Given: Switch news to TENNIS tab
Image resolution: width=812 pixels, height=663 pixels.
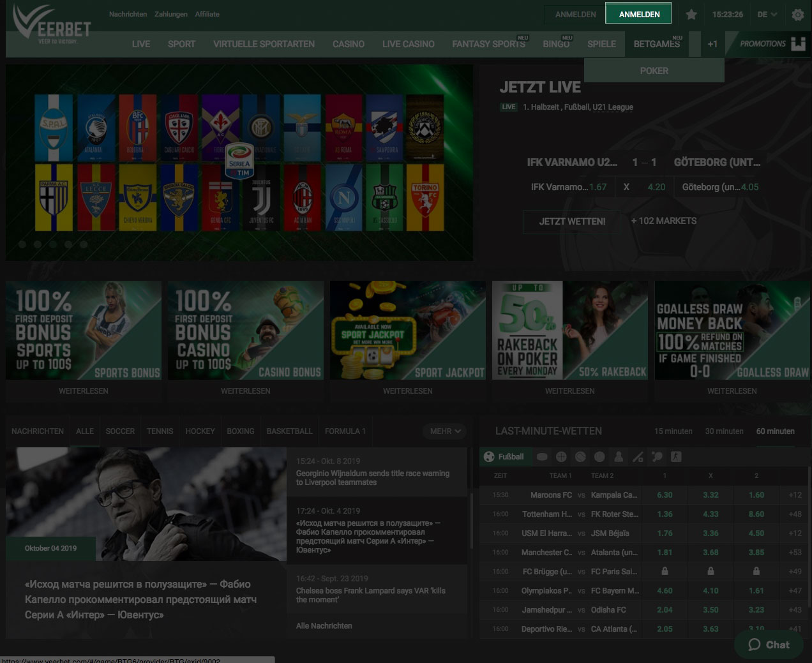Looking at the screenshot, I should click(160, 431).
